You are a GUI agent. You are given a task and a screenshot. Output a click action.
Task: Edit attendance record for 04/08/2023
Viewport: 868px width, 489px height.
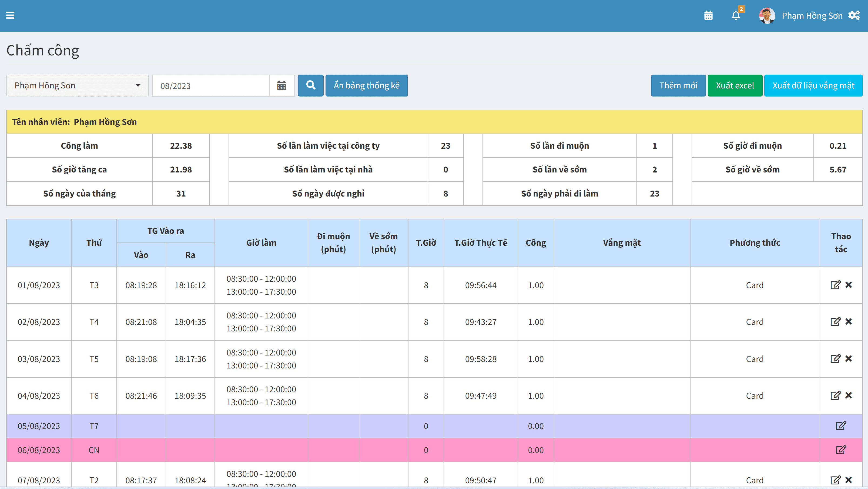point(835,395)
